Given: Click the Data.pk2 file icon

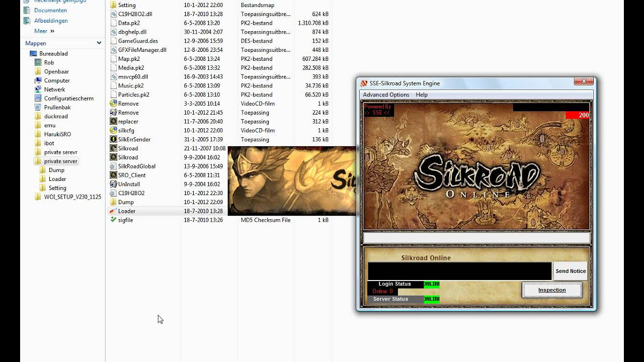Looking at the screenshot, I should coord(113,23).
